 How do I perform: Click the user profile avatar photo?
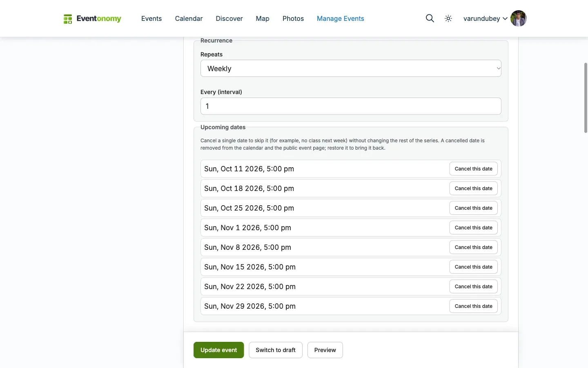(519, 18)
